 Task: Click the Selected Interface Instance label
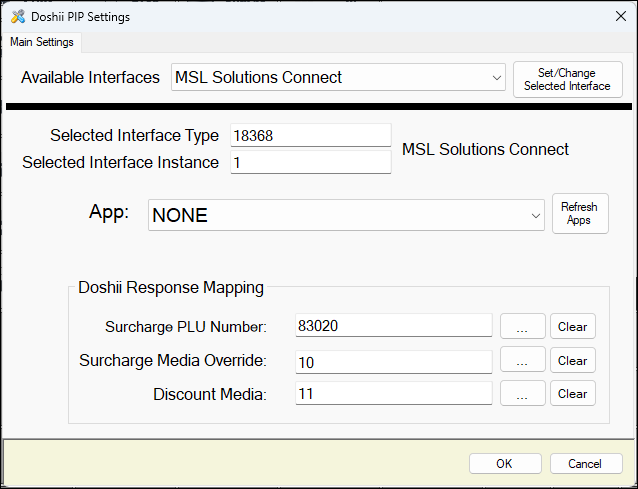pyautogui.click(x=120, y=162)
